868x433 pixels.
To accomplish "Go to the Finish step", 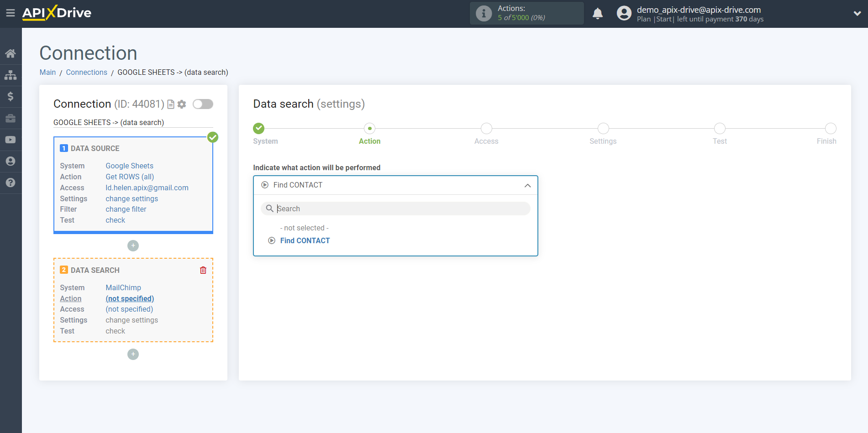I will pos(831,129).
